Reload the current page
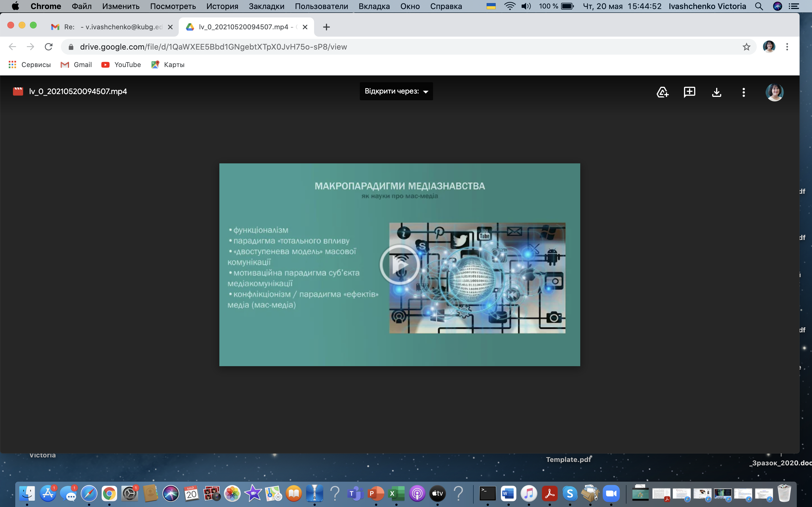Image resolution: width=812 pixels, height=507 pixels. 49,47
